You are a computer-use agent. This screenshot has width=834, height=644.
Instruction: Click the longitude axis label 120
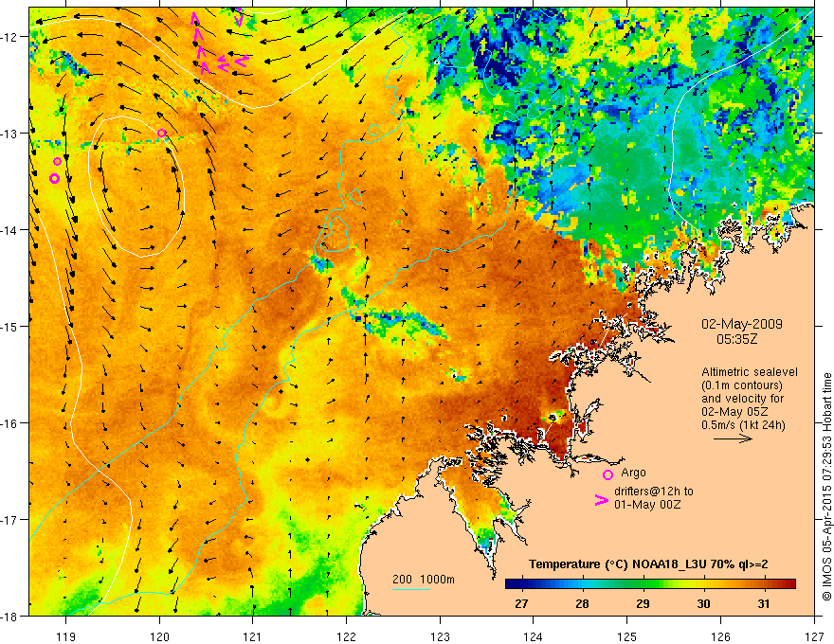pos(159,636)
